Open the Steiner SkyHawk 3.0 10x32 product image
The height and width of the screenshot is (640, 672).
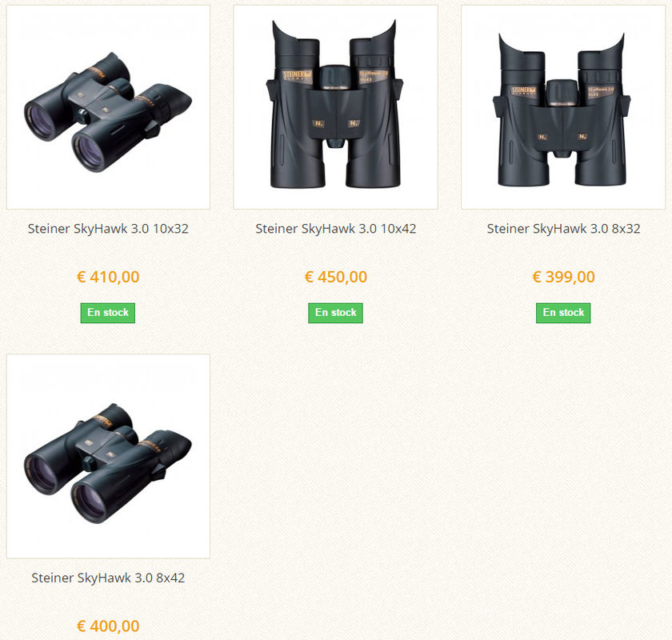108,107
